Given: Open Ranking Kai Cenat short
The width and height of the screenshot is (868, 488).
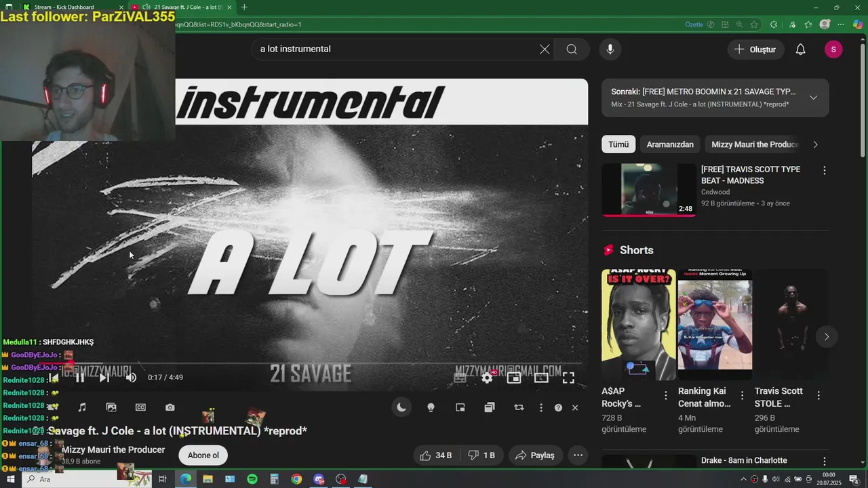Looking at the screenshot, I should click(x=715, y=325).
